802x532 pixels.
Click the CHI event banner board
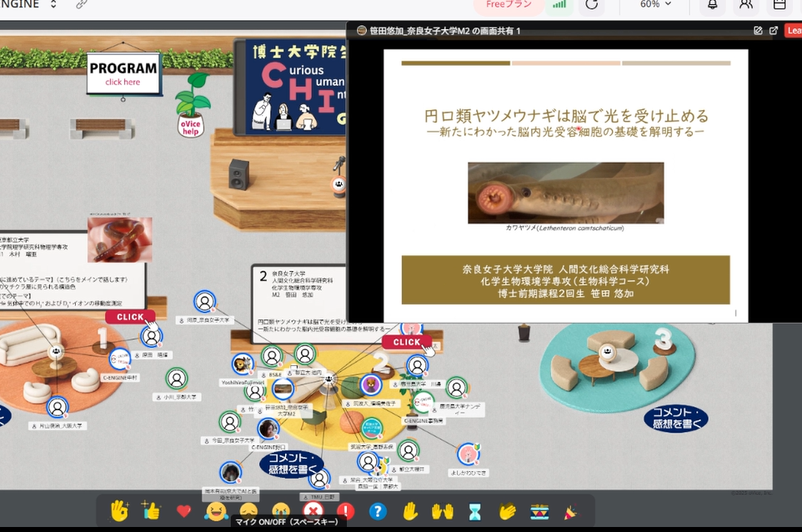click(292, 87)
